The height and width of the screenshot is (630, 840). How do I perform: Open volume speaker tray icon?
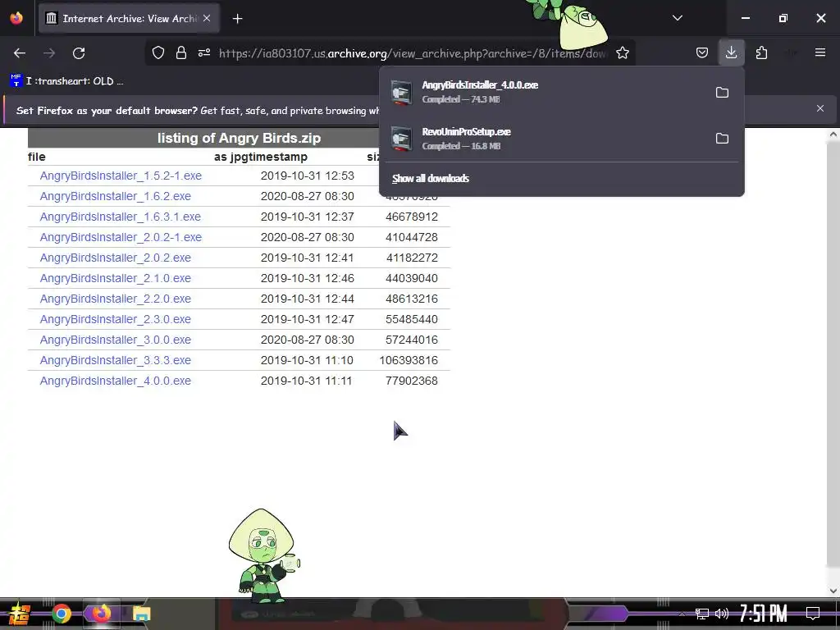(x=722, y=614)
